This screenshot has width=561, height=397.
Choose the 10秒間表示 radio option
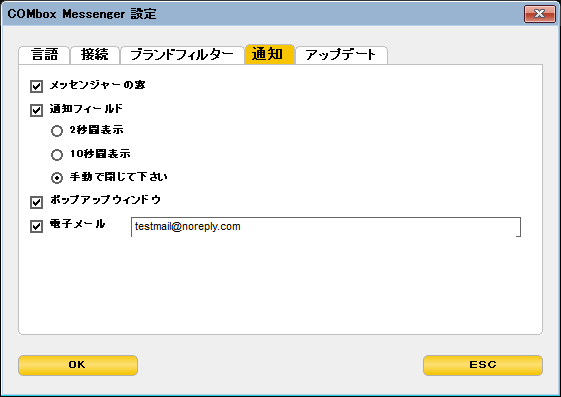pos(57,155)
